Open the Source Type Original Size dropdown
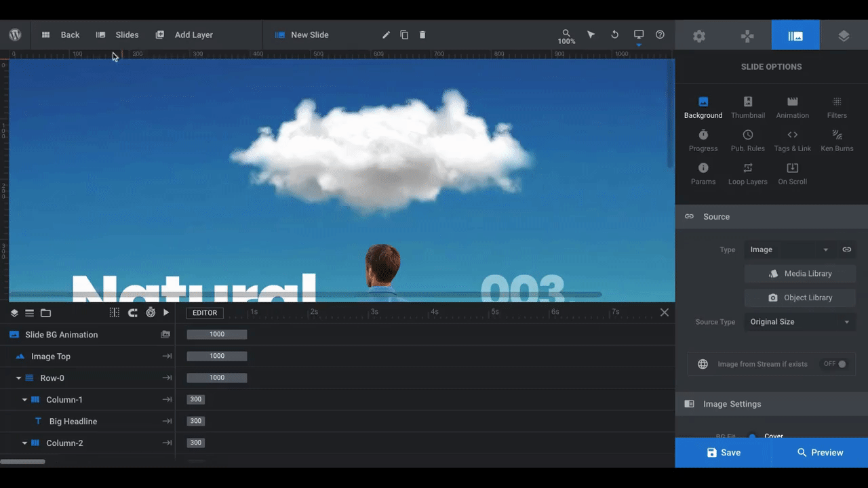 (800, 322)
